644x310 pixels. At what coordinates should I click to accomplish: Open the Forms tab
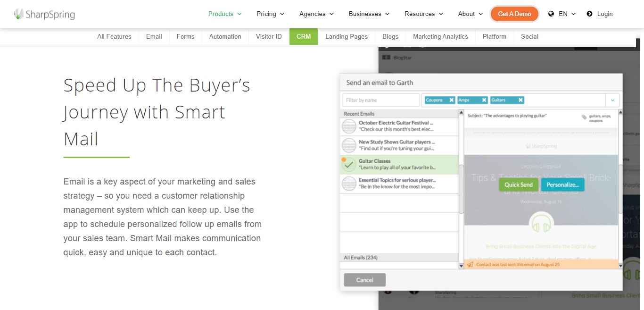point(186,36)
